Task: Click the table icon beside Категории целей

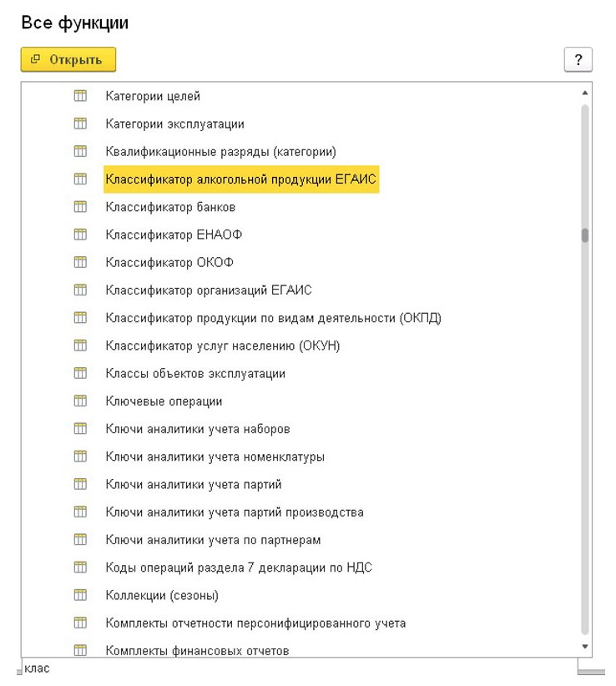Action: 80,95
